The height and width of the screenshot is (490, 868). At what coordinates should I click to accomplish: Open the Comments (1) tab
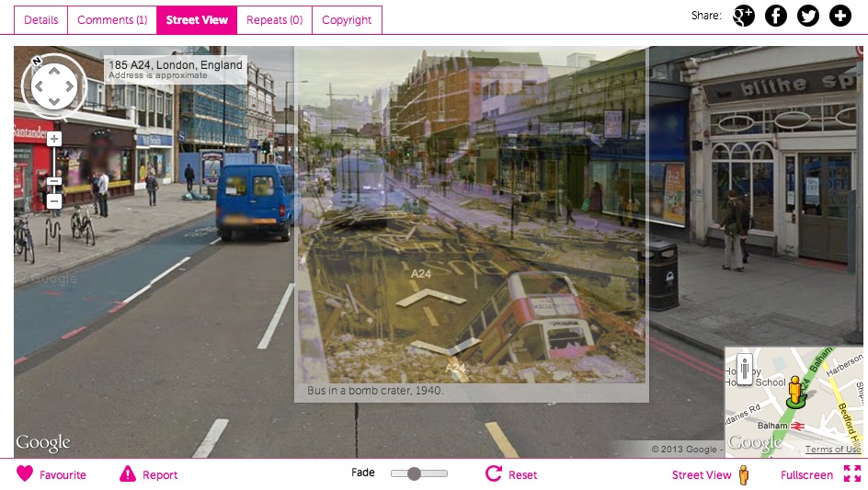[x=112, y=20]
